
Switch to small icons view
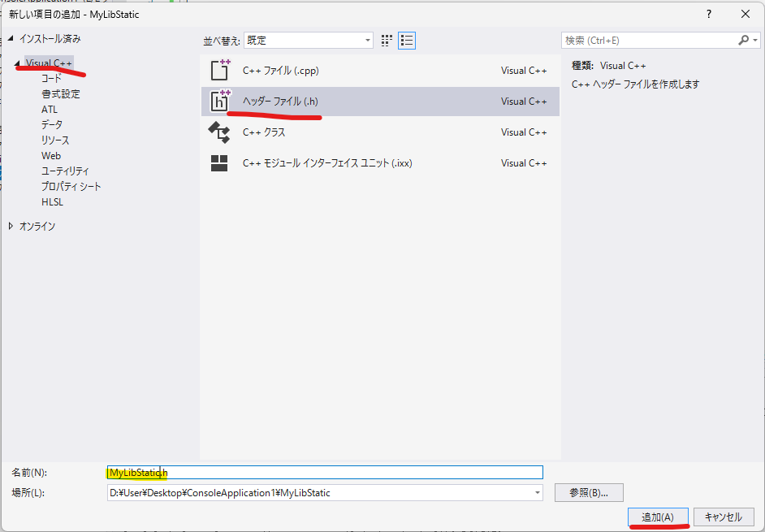point(387,40)
